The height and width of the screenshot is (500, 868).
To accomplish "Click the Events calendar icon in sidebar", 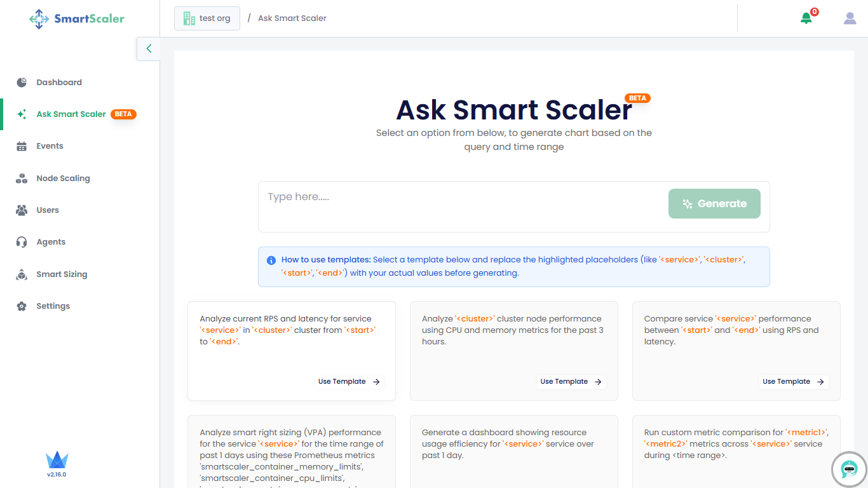I will coord(22,146).
